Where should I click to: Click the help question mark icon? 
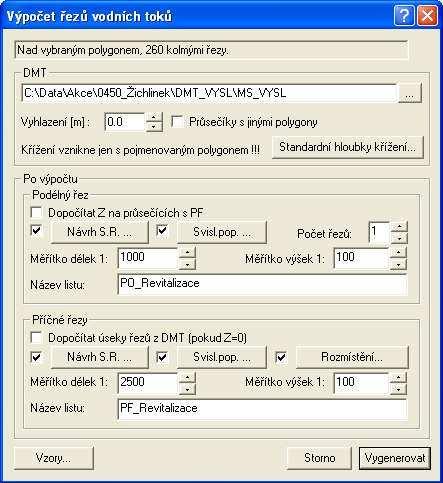coord(404,15)
